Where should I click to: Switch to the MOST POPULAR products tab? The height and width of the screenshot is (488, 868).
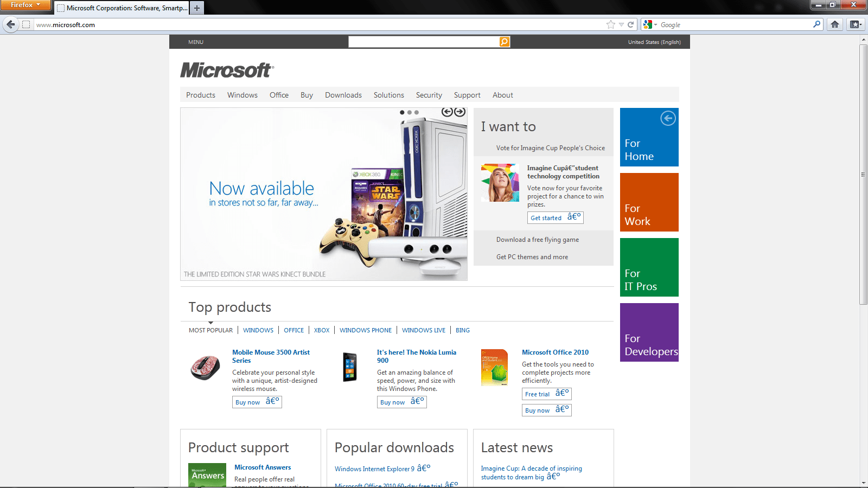[210, 330]
